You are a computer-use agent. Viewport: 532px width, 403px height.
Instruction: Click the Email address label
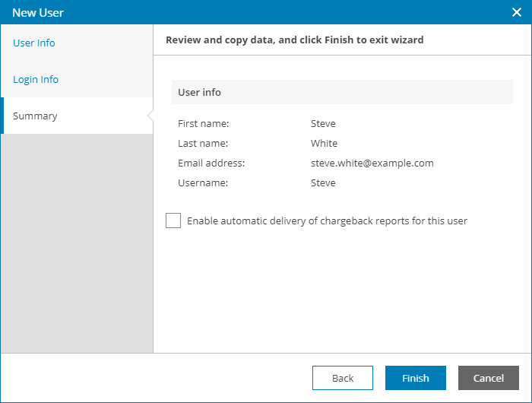pos(211,163)
